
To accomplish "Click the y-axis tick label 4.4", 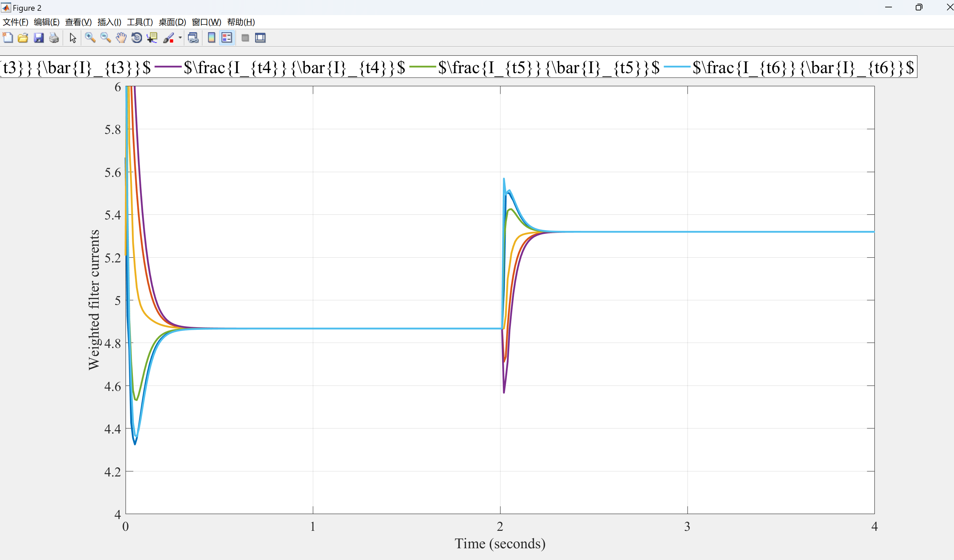I will point(113,429).
